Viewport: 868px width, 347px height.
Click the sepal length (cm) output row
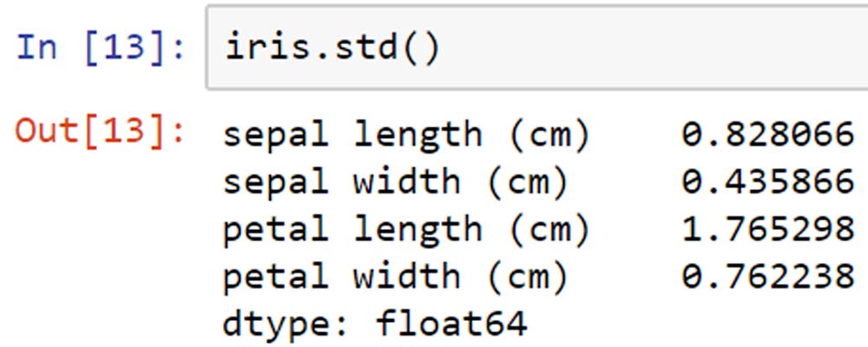point(539,134)
